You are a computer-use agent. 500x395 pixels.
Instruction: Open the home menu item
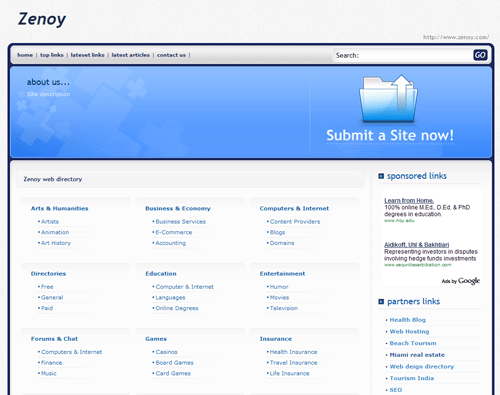(x=25, y=55)
